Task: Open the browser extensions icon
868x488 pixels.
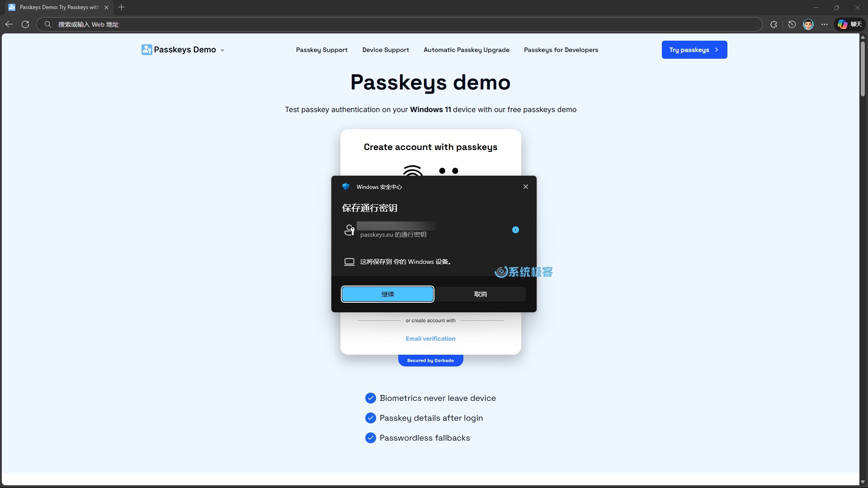Action: pos(774,24)
